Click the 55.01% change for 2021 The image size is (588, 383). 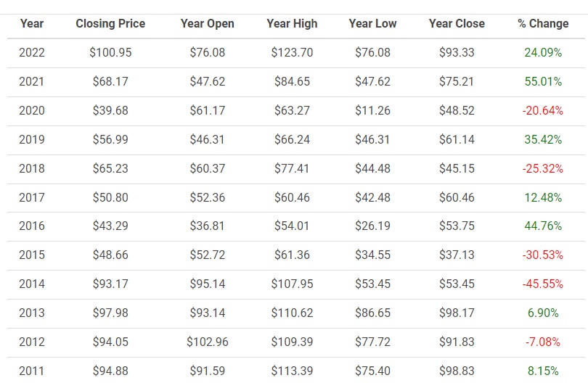[543, 82]
